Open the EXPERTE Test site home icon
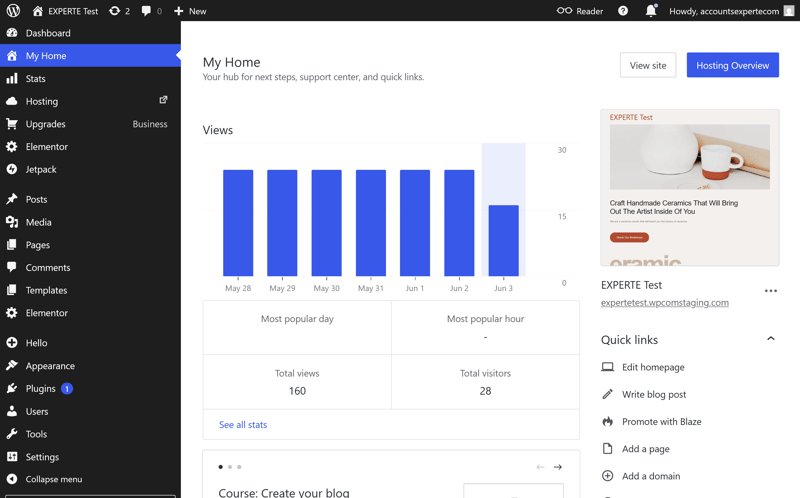Image resolution: width=800 pixels, height=498 pixels. click(x=38, y=11)
